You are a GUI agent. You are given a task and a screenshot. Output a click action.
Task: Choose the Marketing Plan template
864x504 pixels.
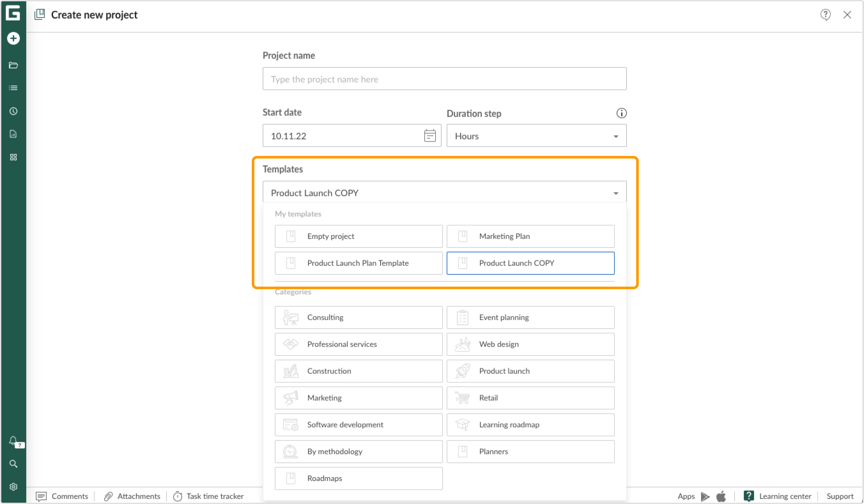(530, 236)
